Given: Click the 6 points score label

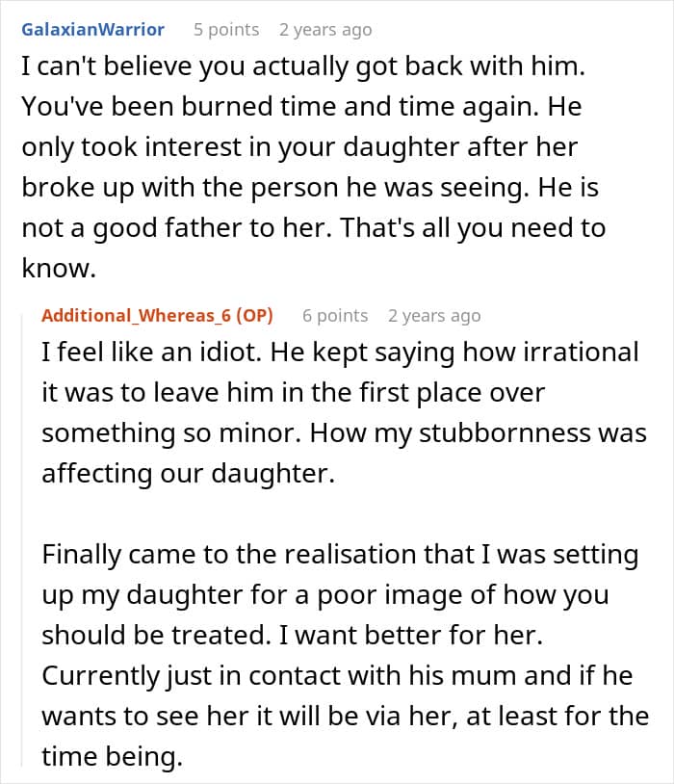Looking at the screenshot, I should 335,316.
